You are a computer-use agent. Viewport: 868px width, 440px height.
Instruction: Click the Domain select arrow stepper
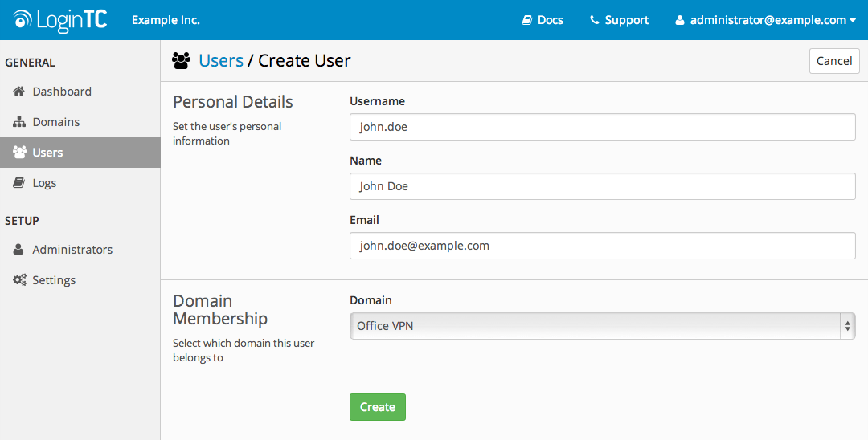847,326
